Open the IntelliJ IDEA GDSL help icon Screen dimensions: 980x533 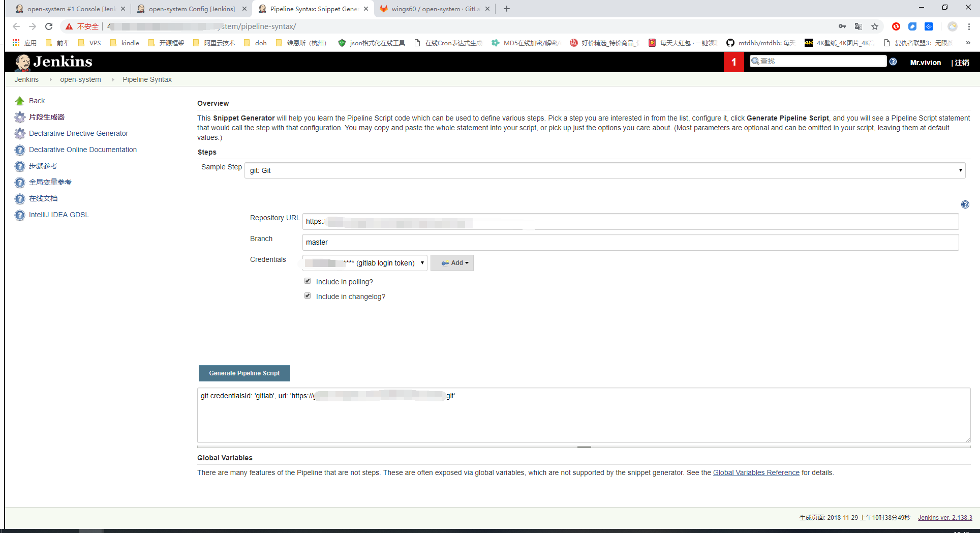click(19, 215)
